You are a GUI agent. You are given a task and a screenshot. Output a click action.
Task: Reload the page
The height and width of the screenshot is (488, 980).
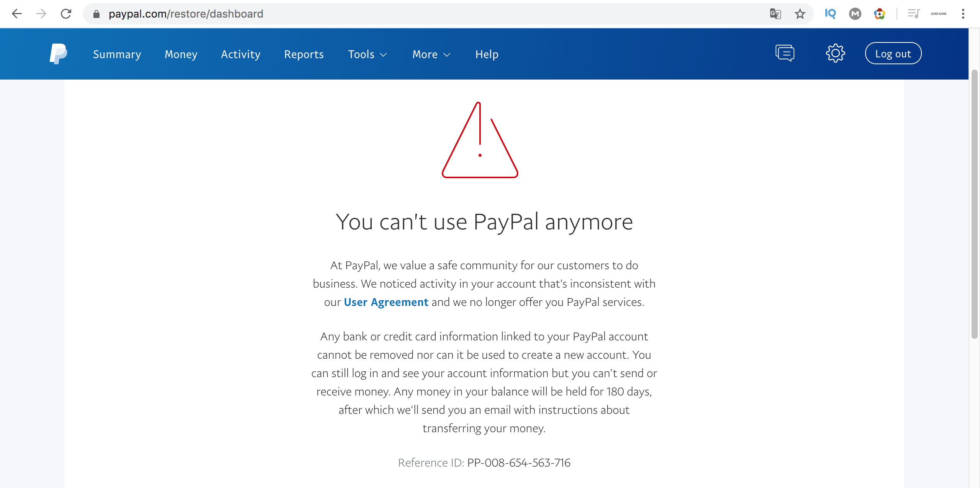[66, 14]
